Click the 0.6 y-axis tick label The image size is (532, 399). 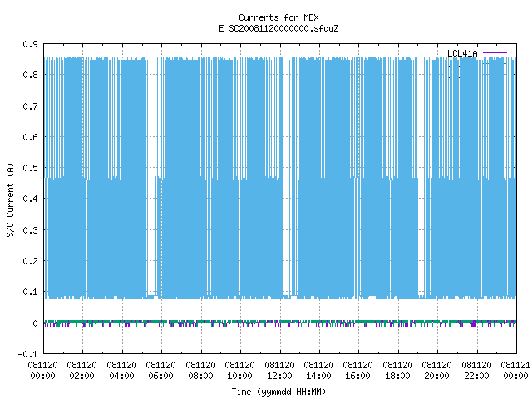click(x=30, y=137)
